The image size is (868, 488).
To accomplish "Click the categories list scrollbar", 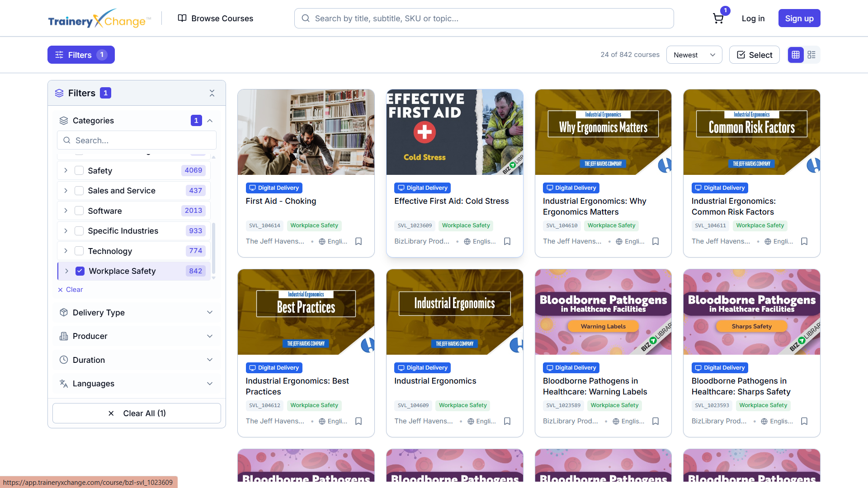I will click(213, 248).
